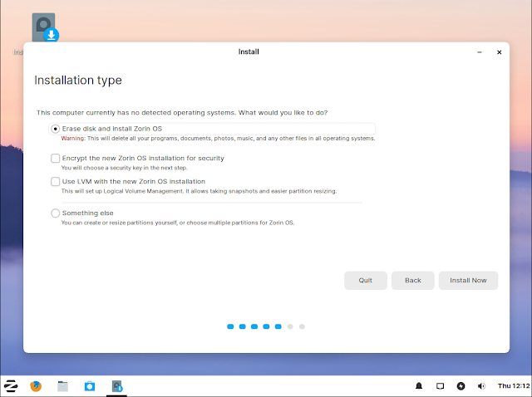Open the notifications bell icon

tap(419, 386)
